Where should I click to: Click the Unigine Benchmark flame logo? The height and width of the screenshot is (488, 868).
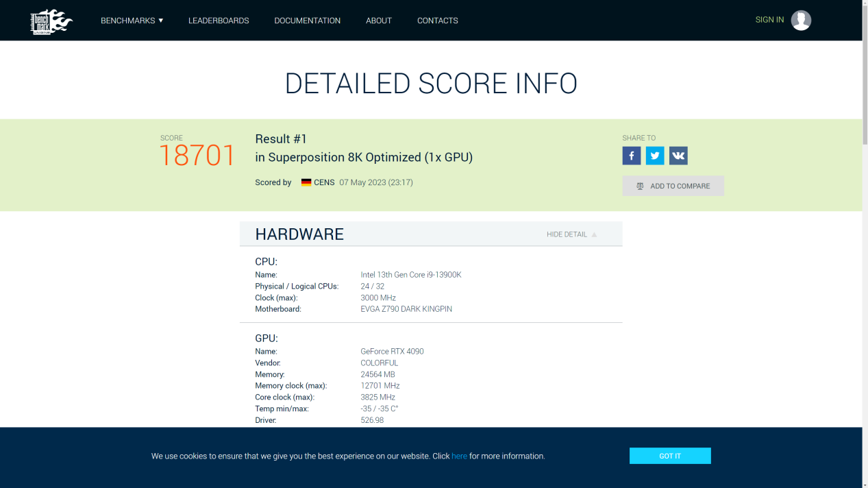tap(51, 21)
